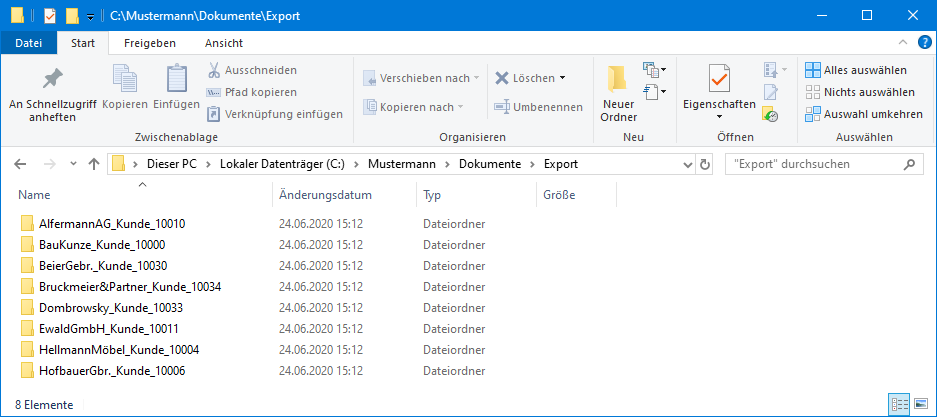Open the quick access toolbar customize dropdown
The width and height of the screenshot is (937, 417).
tap(90, 16)
